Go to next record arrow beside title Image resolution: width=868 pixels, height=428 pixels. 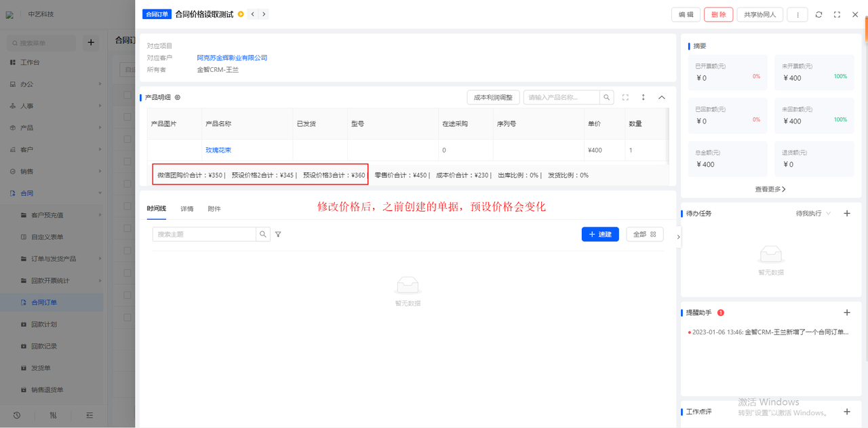(x=264, y=14)
